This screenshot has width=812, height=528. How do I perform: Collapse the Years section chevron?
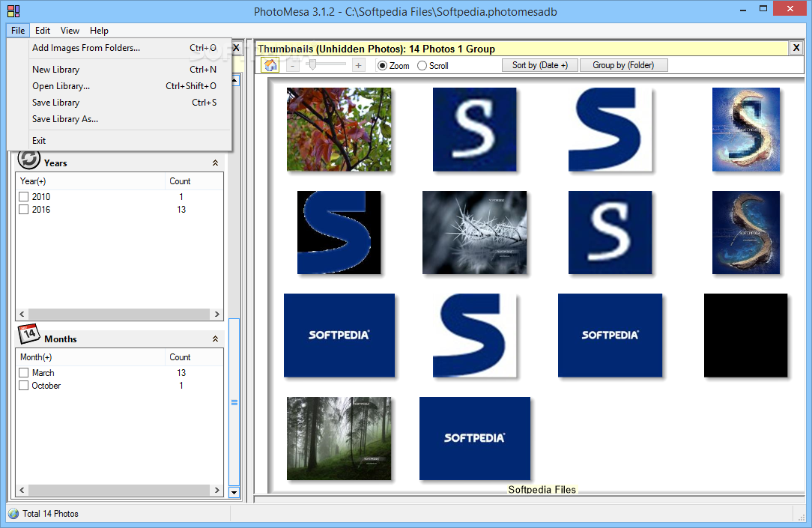click(x=215, y=163)
